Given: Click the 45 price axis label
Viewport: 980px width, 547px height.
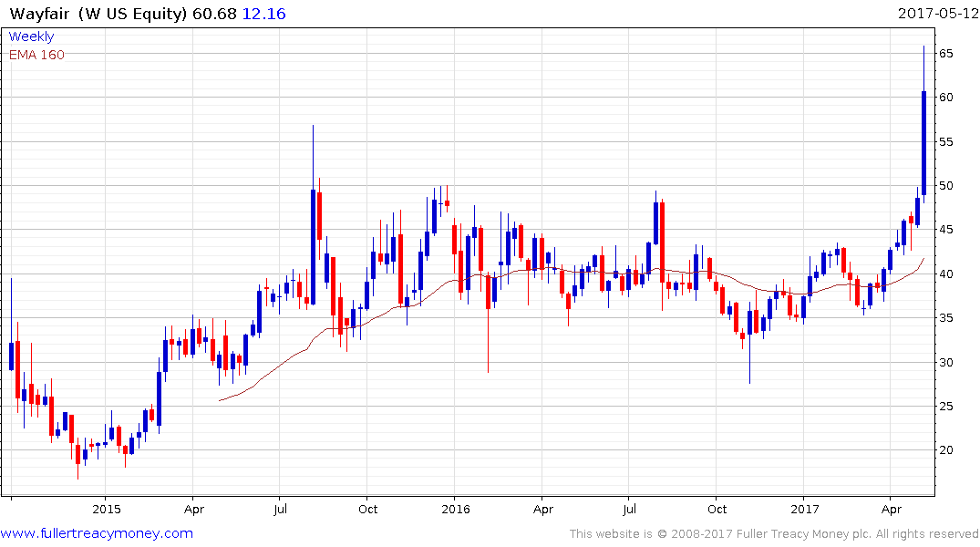Looking at the screenshot, I should pyautogui.click(x=945, y=230).
